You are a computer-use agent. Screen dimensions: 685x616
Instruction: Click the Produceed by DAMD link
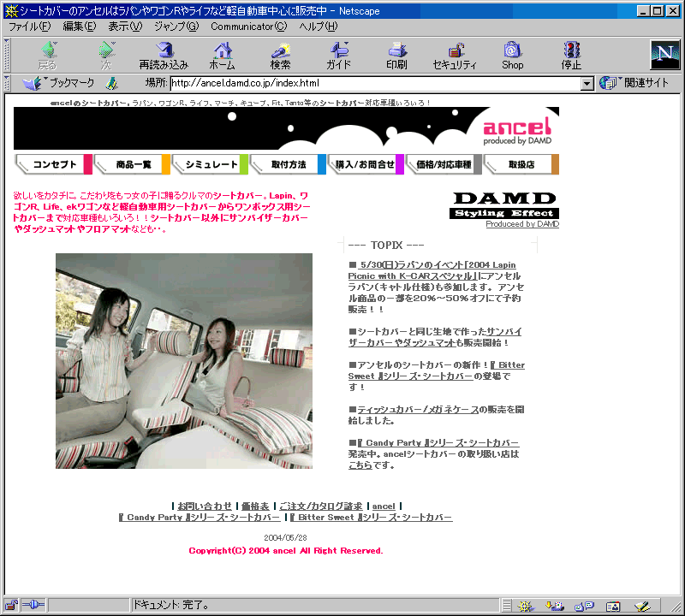pyautogui.click(x=522, y=224)
